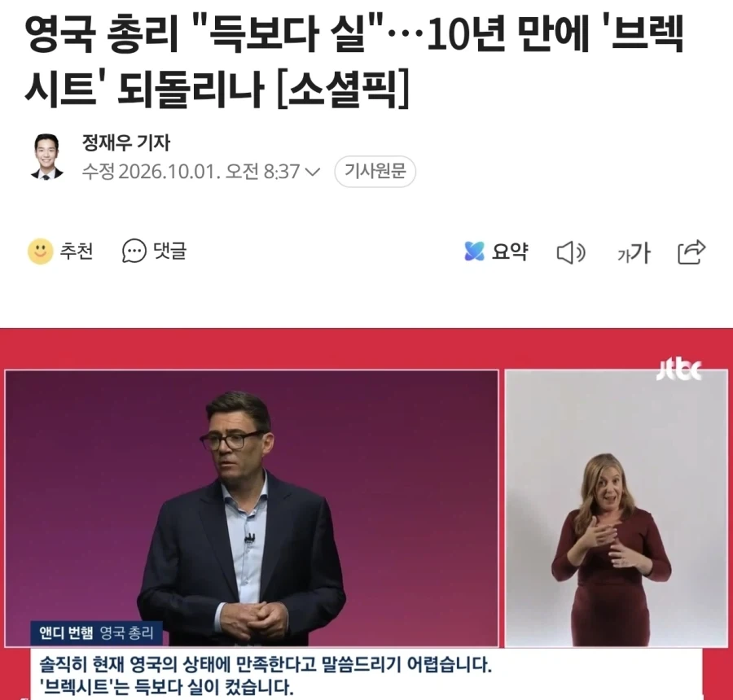Click the reporter's profile photo

47,156
